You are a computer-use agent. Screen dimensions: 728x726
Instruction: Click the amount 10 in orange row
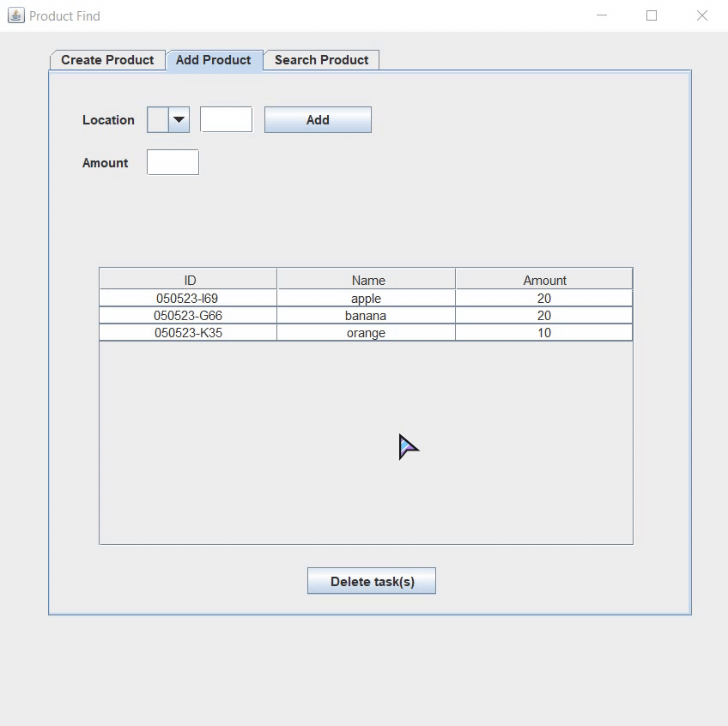[x=544, y=333]
